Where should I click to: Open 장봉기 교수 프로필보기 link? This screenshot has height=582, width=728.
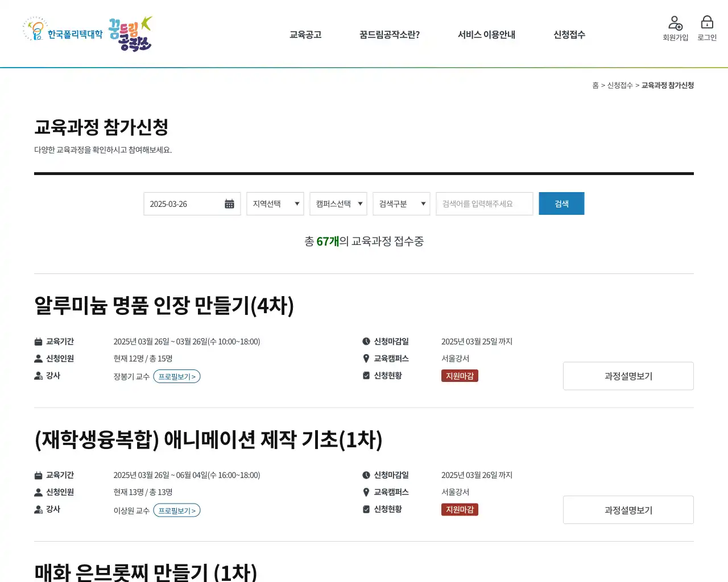177,377
